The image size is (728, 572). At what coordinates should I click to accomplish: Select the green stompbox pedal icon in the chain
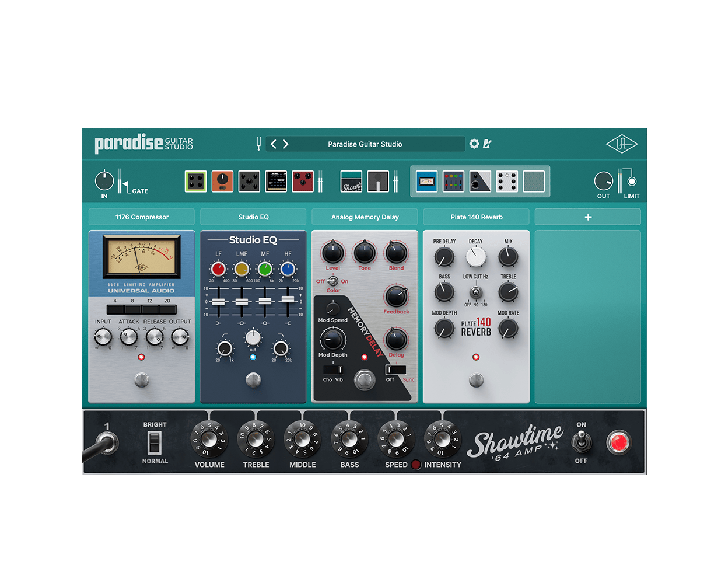pos(195,182)
